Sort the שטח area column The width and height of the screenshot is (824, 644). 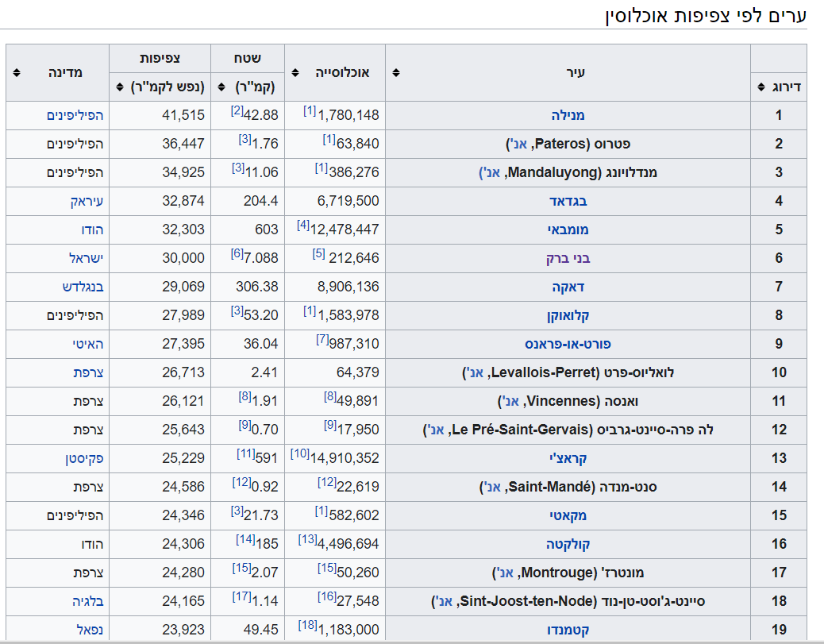click(x=220, y=87)
